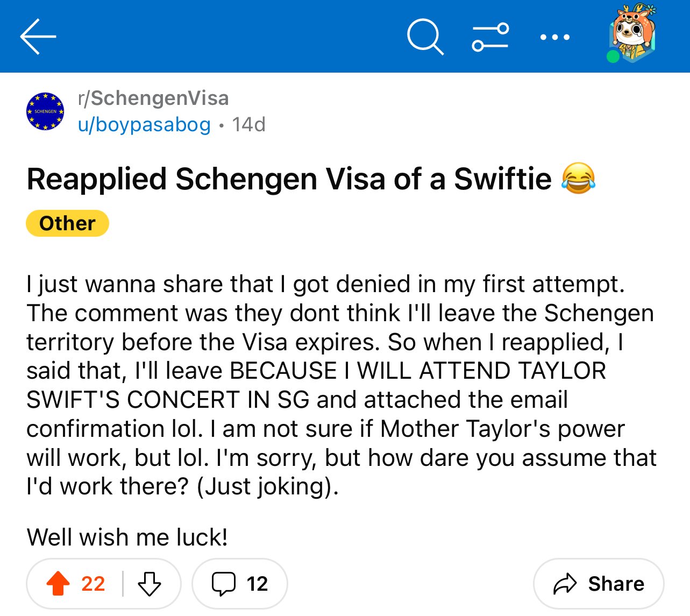Click the round Schengen subreddit logo
Viewport: 690px width, 616px height.
click(46, 111)
